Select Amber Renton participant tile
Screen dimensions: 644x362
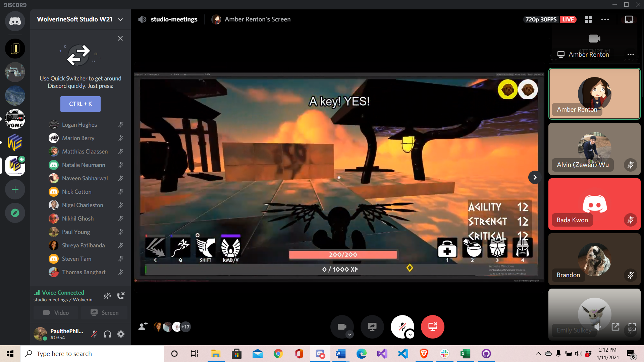click(x=594, y=94)
